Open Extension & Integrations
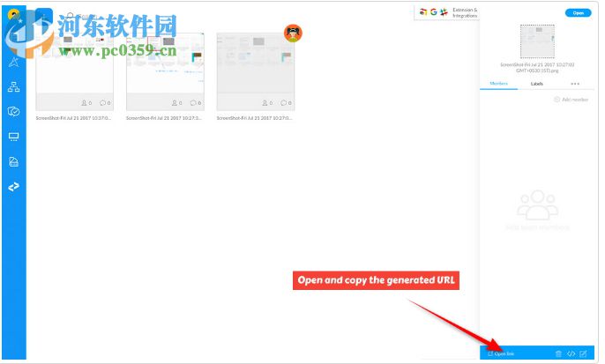Image resolution: width=605 pixels, height=364 pixels. tap(465, 12)
